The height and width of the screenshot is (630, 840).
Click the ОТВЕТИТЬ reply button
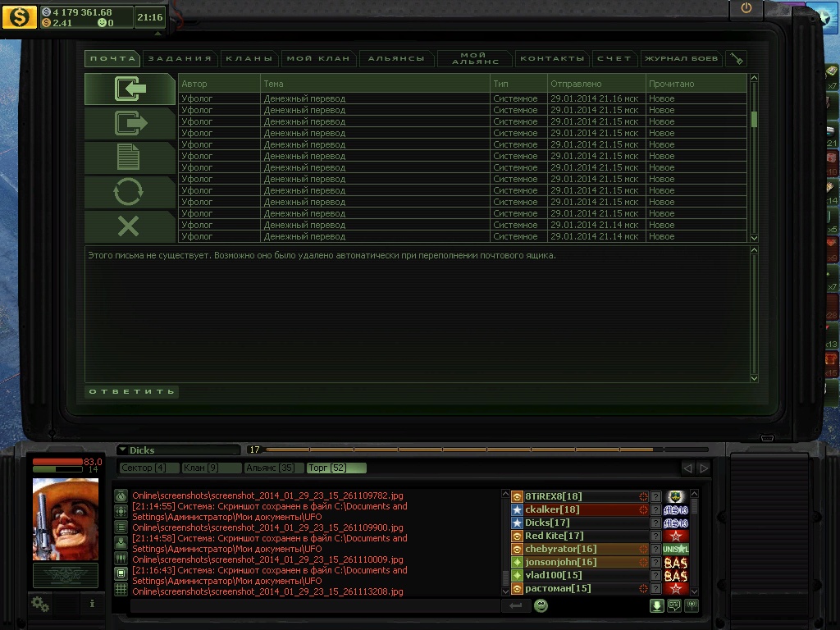click(132, 391)
